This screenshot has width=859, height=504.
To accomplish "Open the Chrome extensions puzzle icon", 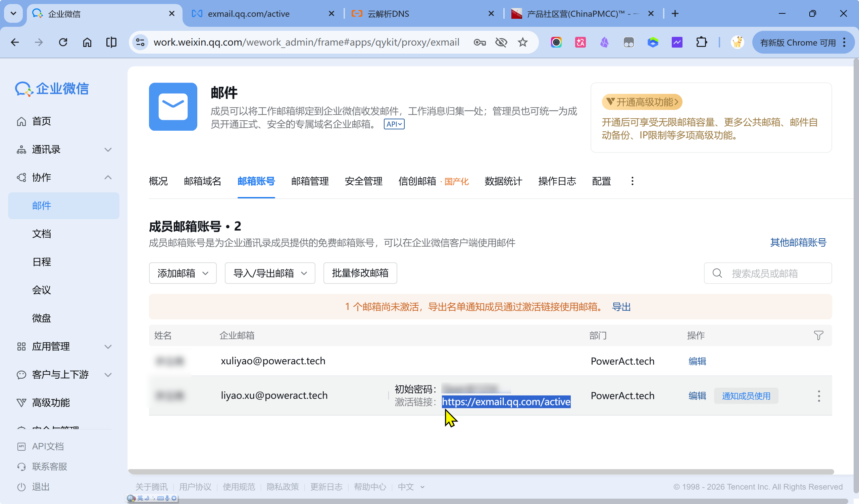I will (x=701, y=42).
